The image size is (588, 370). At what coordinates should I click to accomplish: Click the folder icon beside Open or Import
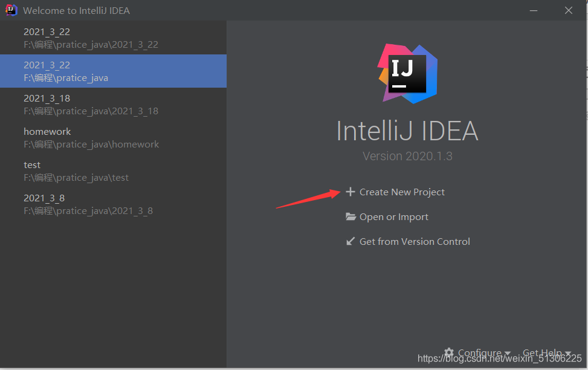[x=351, y=216]
